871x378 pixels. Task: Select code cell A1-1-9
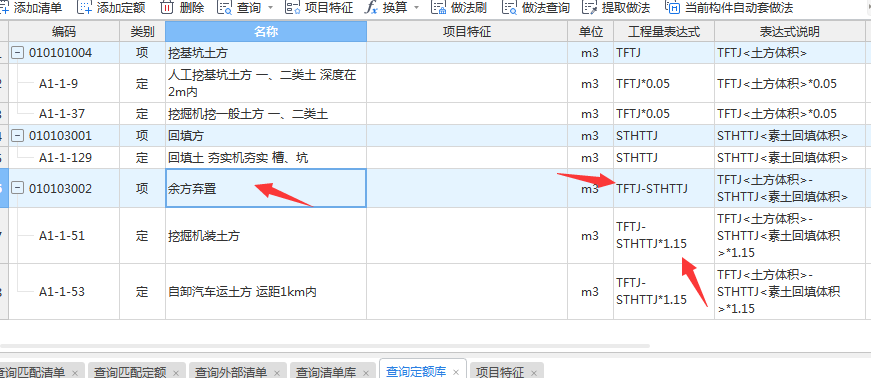pyautogui.click(x=64, y=83)
